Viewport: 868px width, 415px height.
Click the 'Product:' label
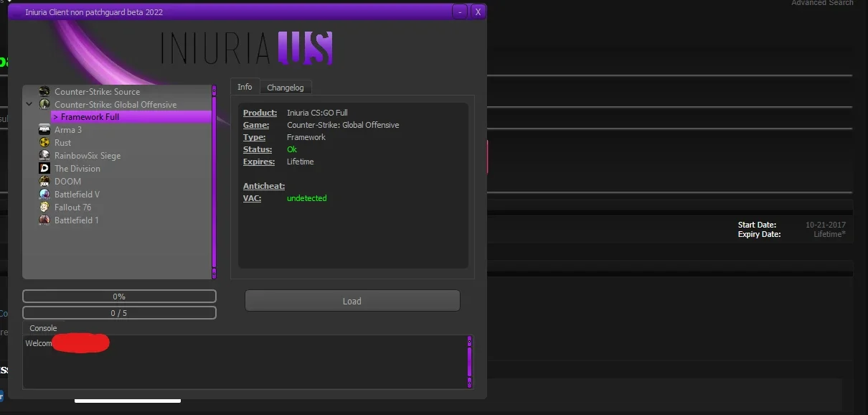coord(260,113)
